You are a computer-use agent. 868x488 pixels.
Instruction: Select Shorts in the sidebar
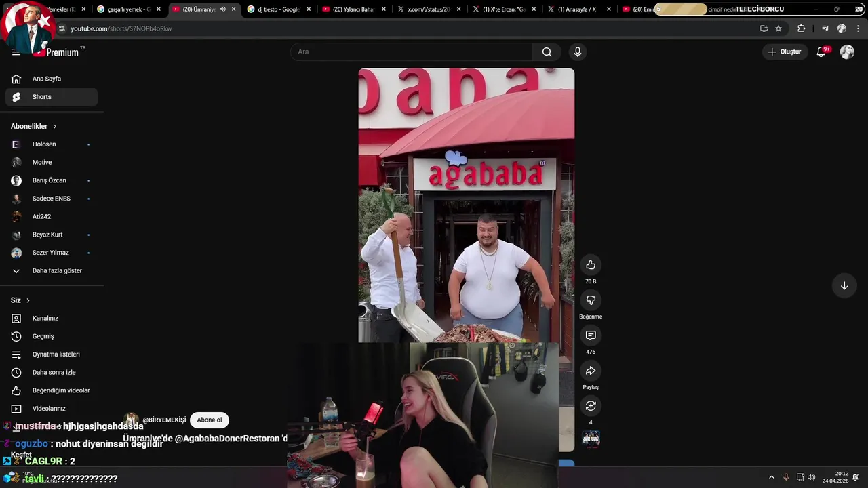click(52, 97)
